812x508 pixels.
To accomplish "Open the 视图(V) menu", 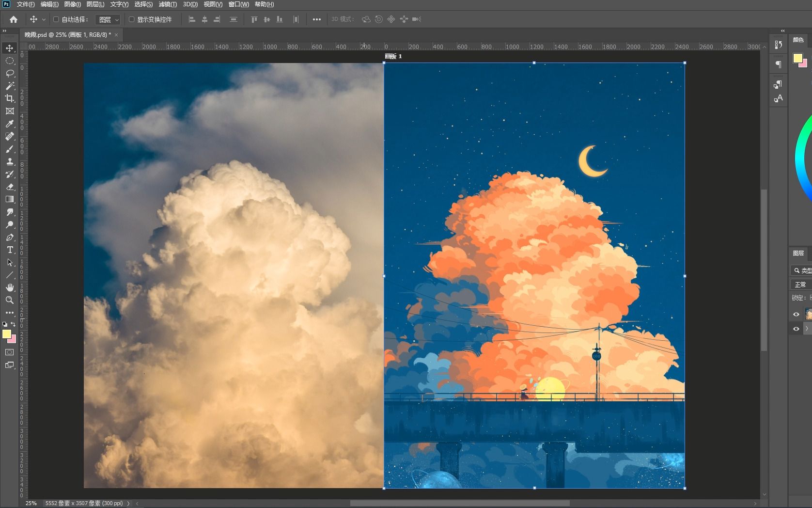I will (213, 4).
